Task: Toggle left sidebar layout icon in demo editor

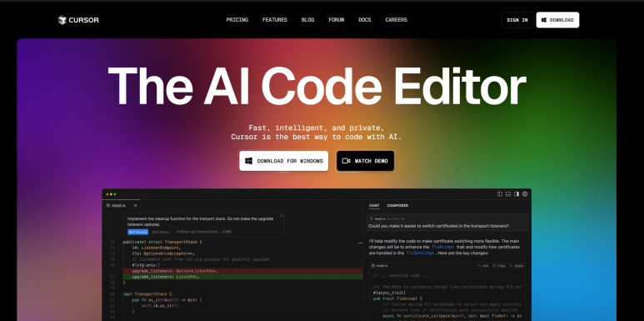Action: (x=500, y=194)
